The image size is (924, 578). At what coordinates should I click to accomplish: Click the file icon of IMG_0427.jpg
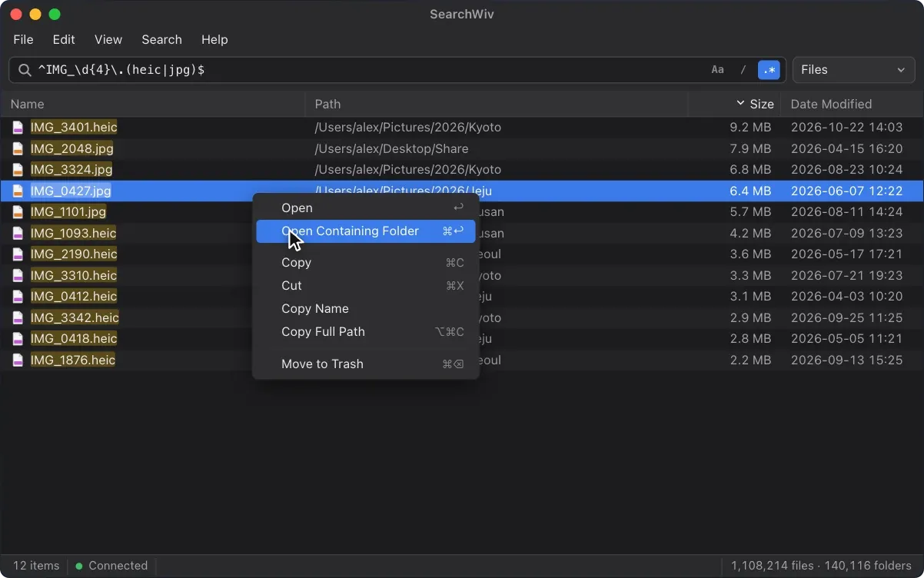pyautogui.click(x=18, y=191)
